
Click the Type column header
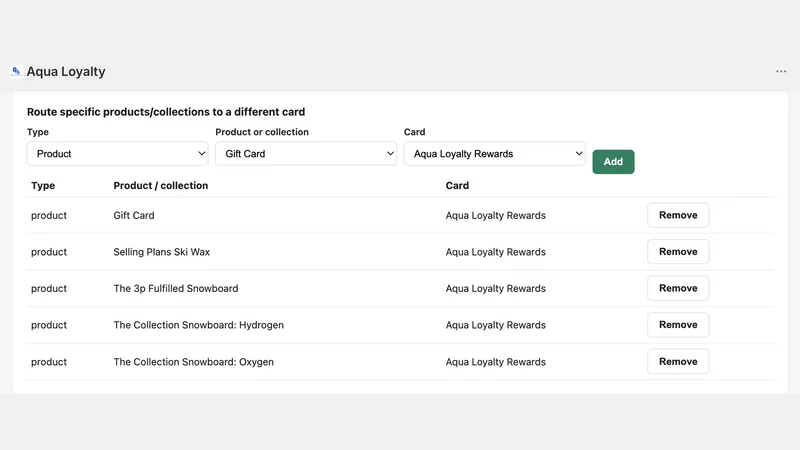43,186
